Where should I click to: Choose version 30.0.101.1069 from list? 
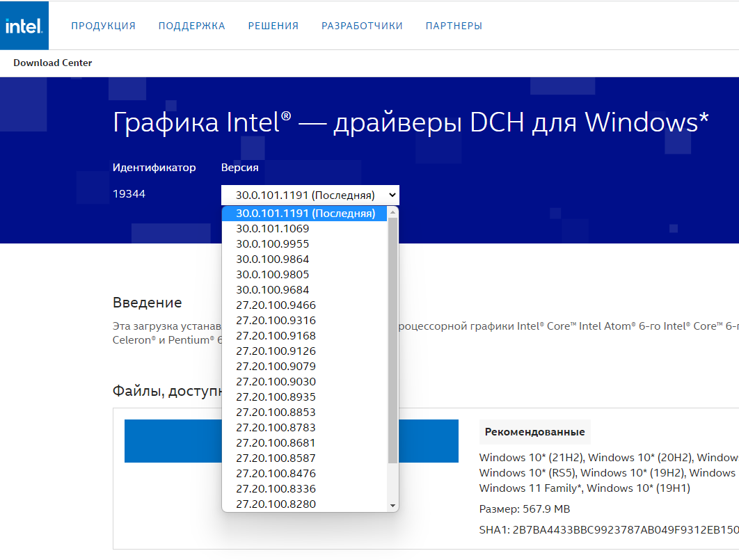[x=273, y=229]
